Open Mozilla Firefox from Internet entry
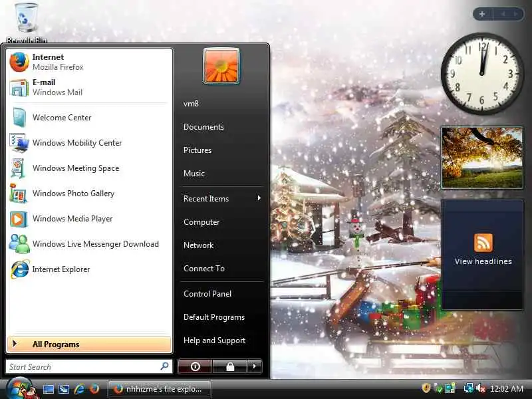 (x=89, y=62)
